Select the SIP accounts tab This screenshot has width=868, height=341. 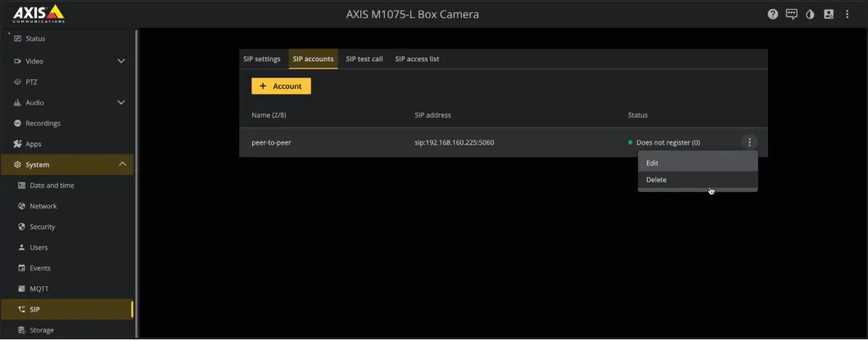[314, 59]
